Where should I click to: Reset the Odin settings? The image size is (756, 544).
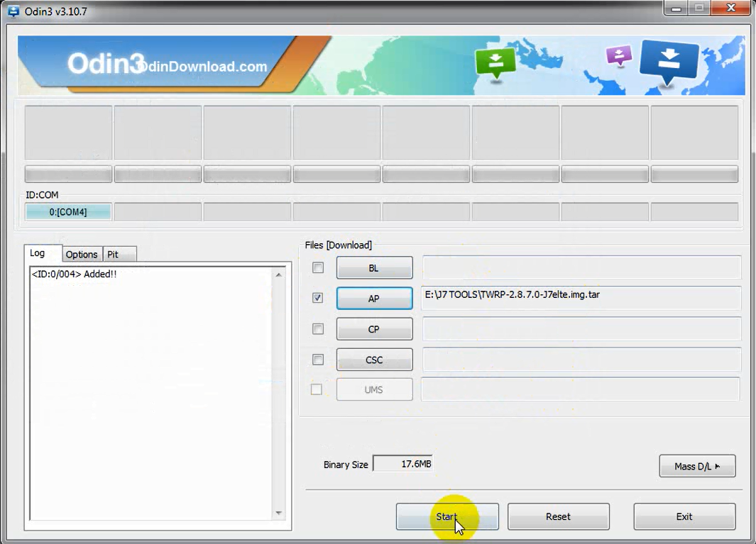[559, 516]
